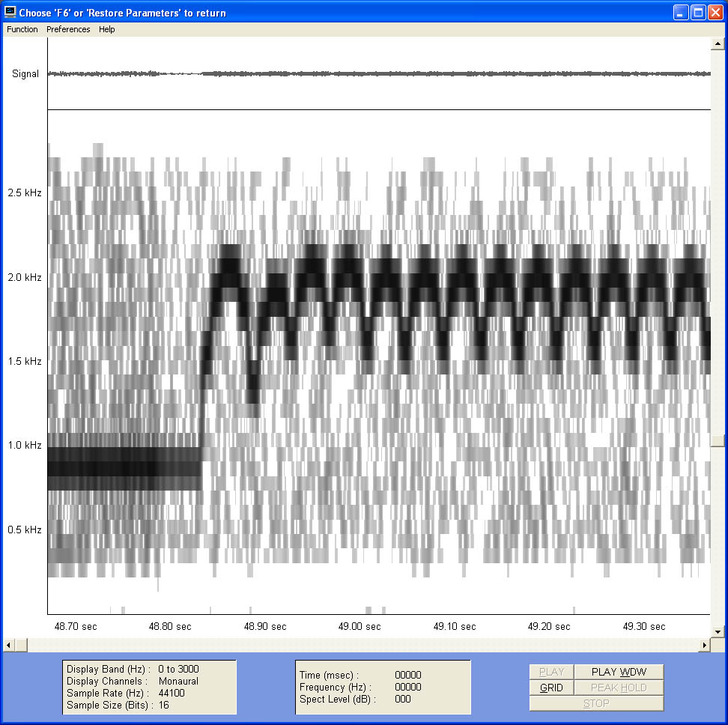Close the spectrogram window

coord(715,13)
